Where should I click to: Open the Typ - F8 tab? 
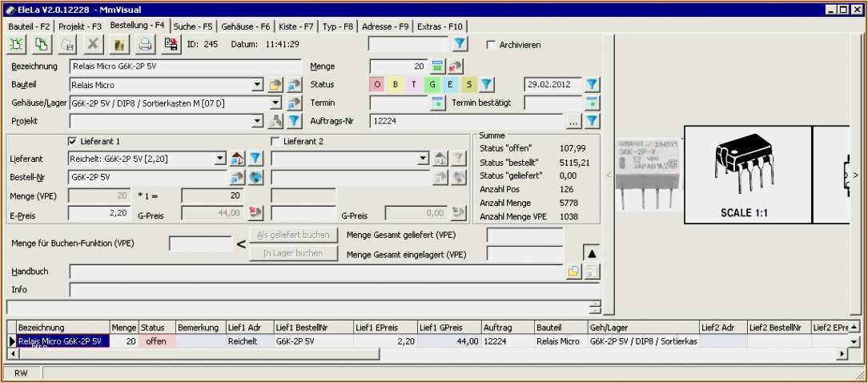pos(338,26)
